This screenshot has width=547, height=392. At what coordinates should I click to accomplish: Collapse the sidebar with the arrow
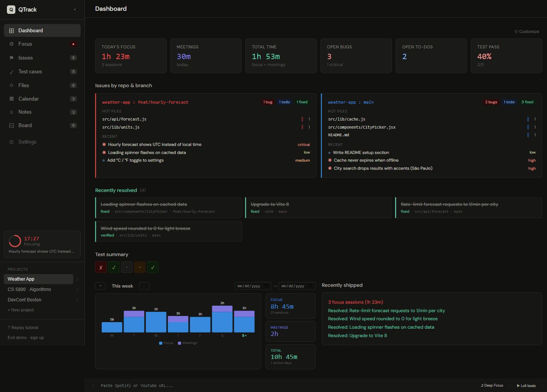74,10
